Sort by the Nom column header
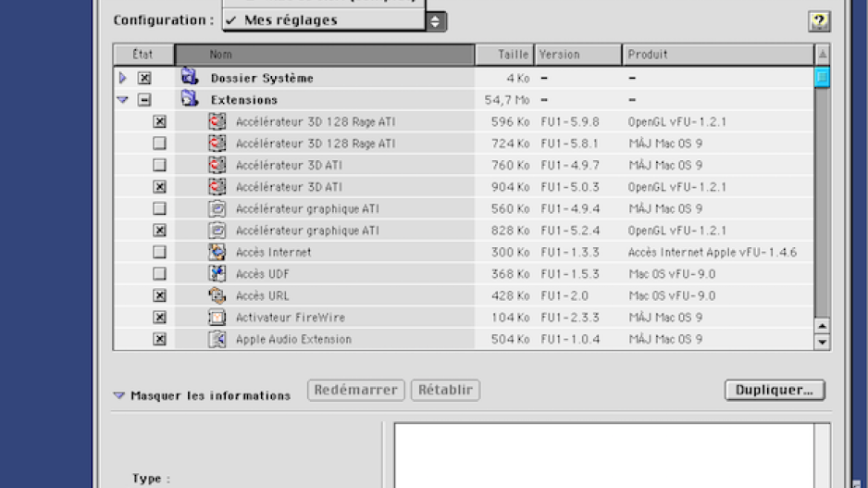Image resolution: width=868 pixels, height=488 pixels. click(x=325, y=55)
